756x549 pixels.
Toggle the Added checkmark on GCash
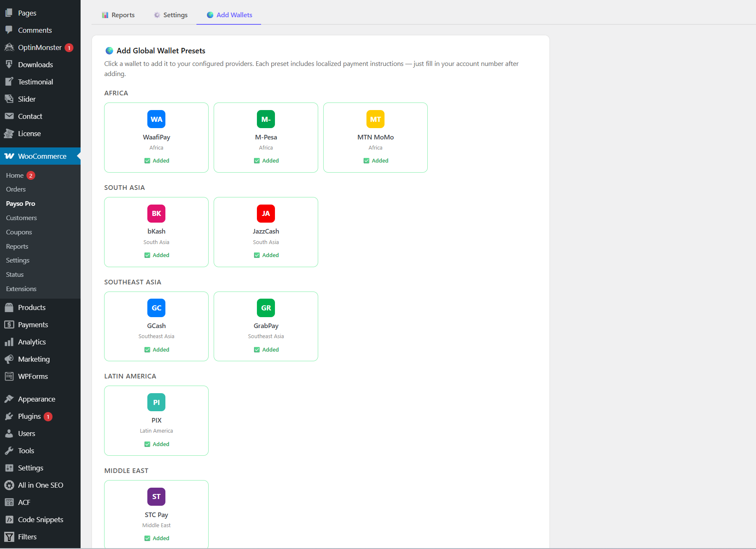(147, 349)
